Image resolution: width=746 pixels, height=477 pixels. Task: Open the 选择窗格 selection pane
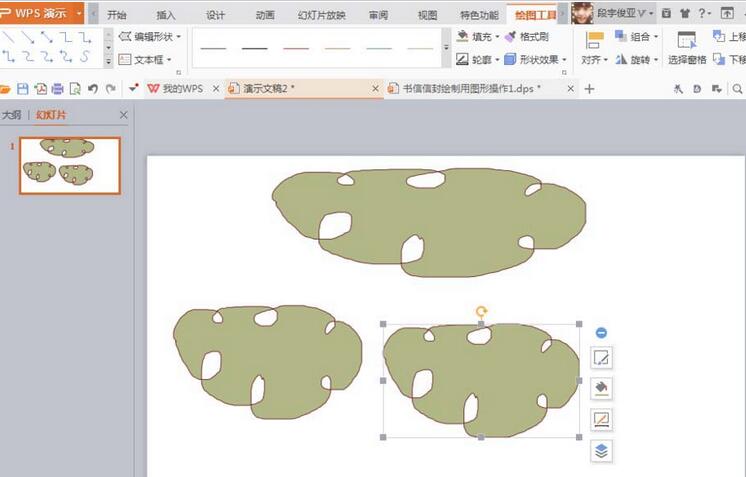tap(687, 48)
